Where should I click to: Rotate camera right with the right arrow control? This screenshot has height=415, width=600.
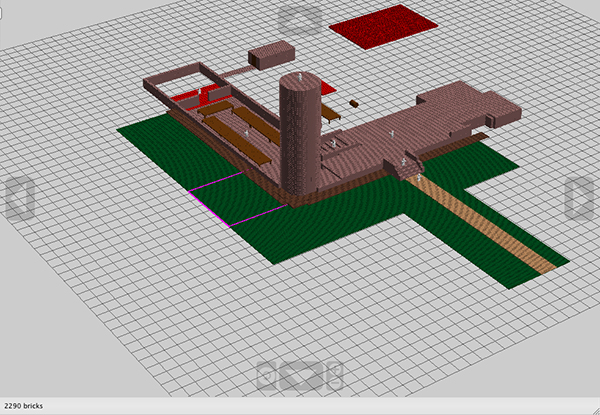point(579,199)
